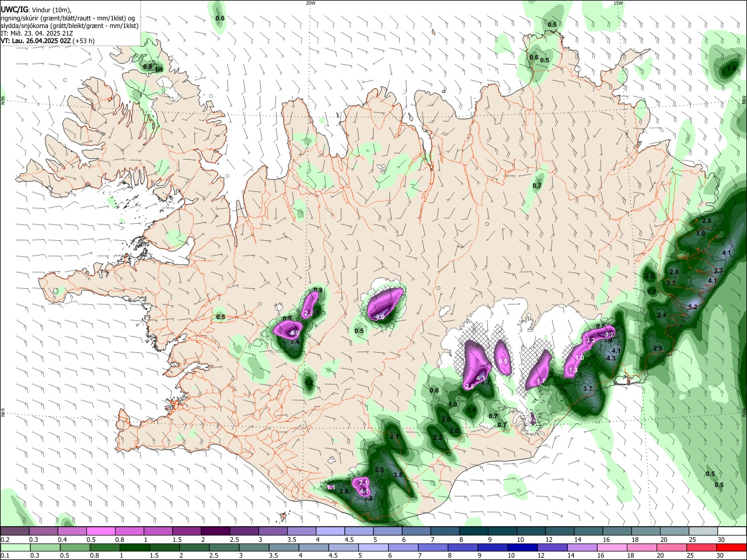Click the '3.5' label in the upper legend row

291,540
